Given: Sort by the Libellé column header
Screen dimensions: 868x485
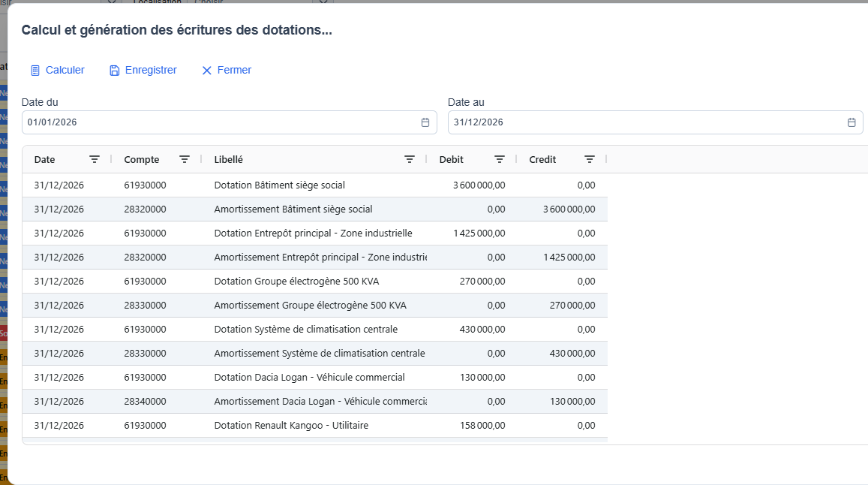Looking at the screenshot, I should (x=229, y=159).
